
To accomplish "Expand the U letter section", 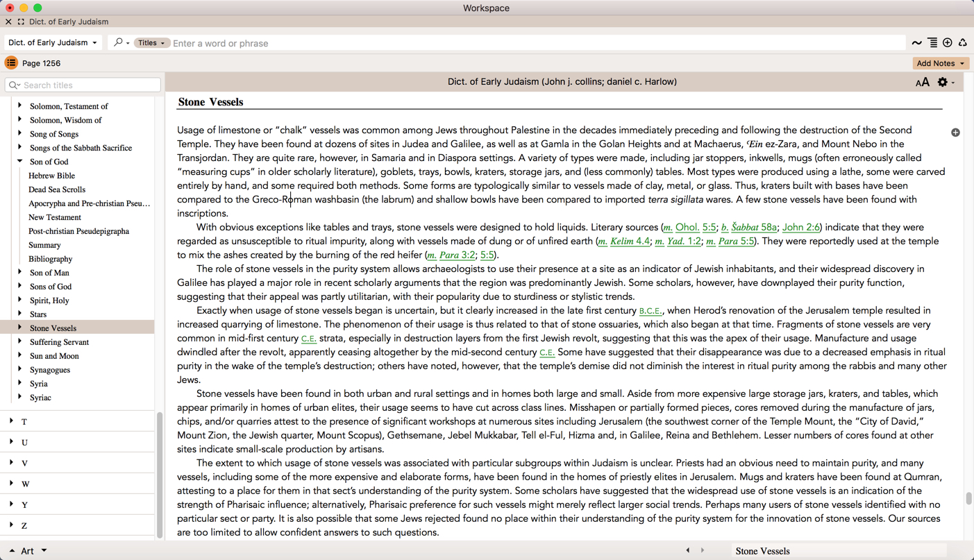I will pos(11,442).
